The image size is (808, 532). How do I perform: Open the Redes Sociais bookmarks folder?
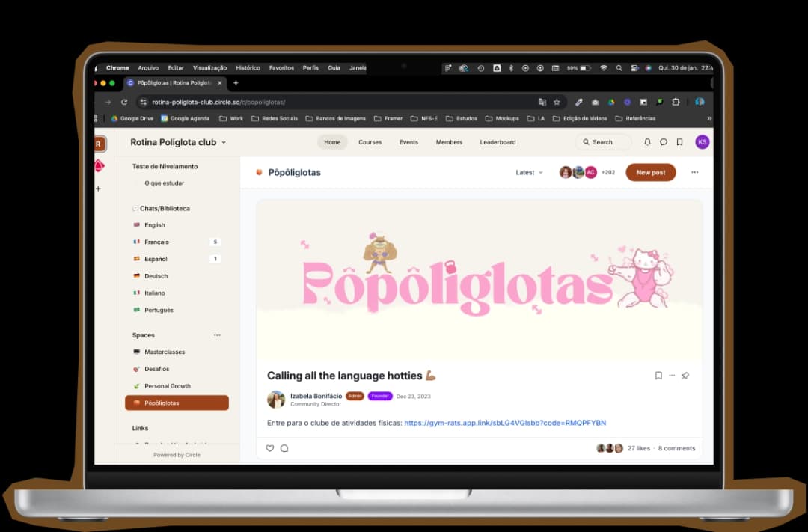tap(275, 118)
